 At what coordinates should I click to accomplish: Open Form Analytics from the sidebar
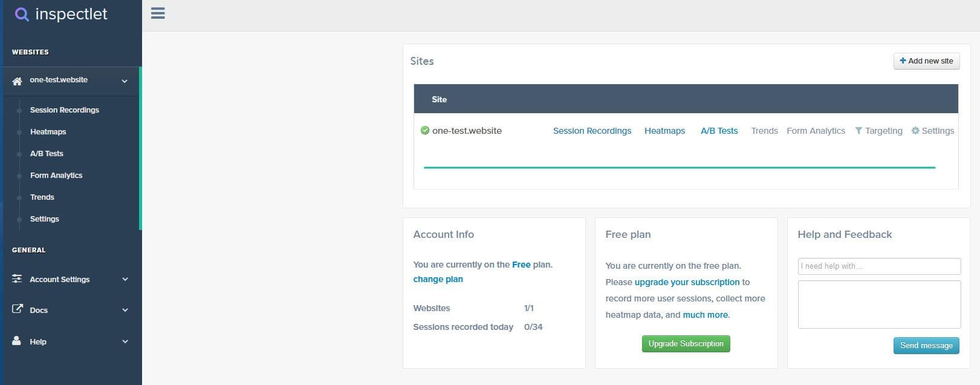click(56, 176)
